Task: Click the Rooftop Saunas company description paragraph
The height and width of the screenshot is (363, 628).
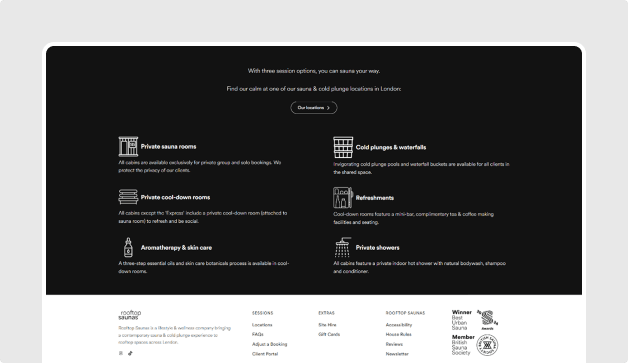Action: click(x=174, y=335)
